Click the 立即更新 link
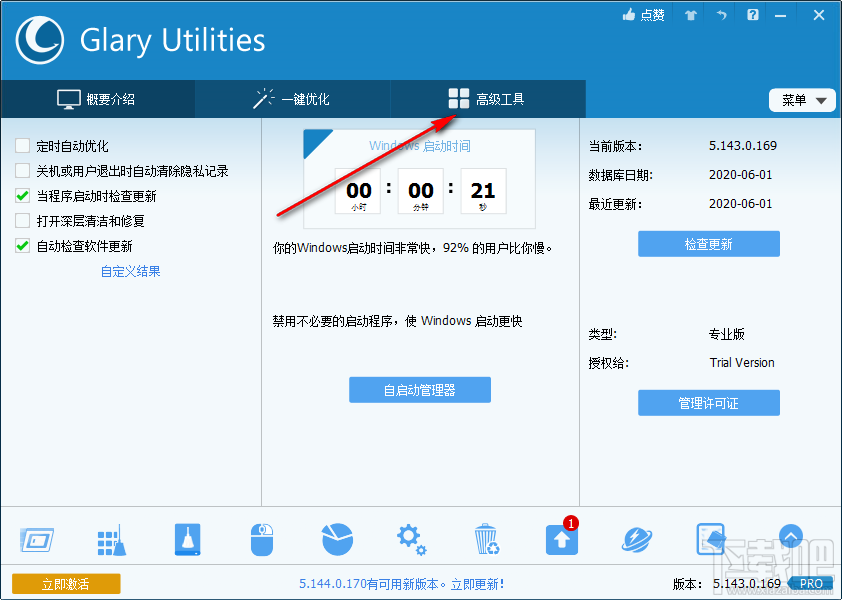The width and height of the screenshot is (842, 600). coord(475,583)
